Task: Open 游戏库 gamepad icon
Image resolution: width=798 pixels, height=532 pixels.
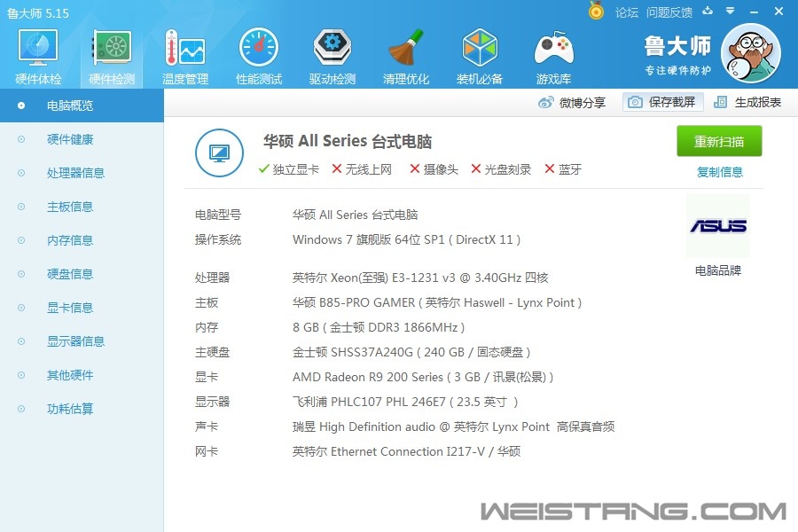Action: click(x=553, y=56)
